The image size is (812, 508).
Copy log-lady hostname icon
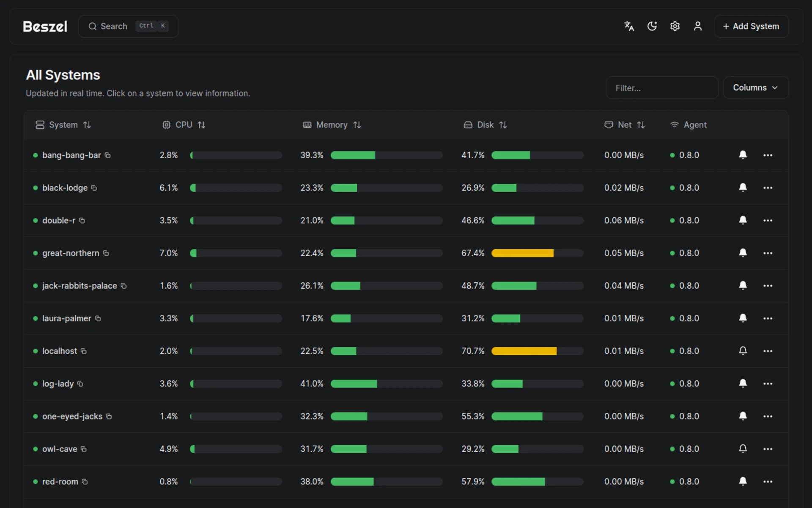click(80, 384)
